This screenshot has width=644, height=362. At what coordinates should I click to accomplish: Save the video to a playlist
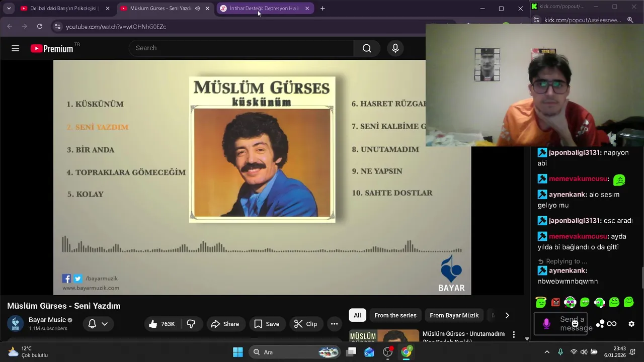click(267, 324)
